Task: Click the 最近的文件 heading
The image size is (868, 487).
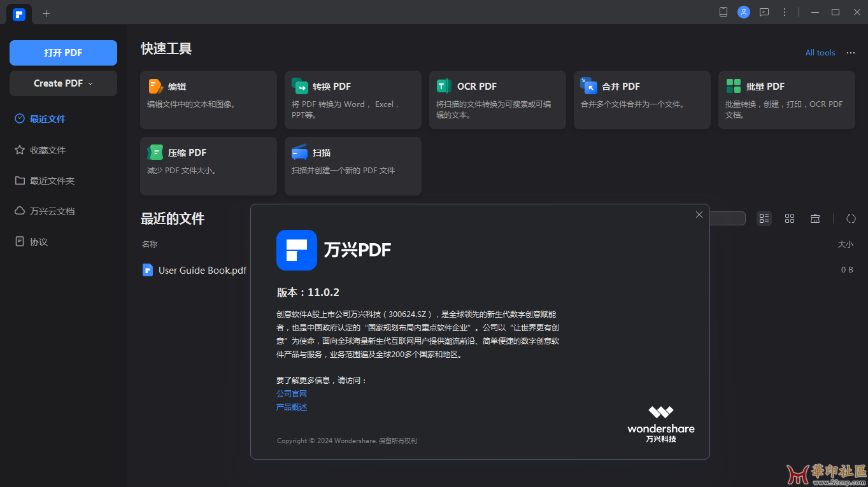Action: tap(173, 219)
